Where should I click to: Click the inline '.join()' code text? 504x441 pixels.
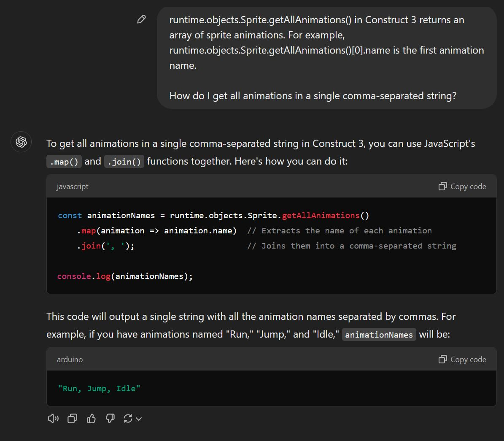click(124, 162)
